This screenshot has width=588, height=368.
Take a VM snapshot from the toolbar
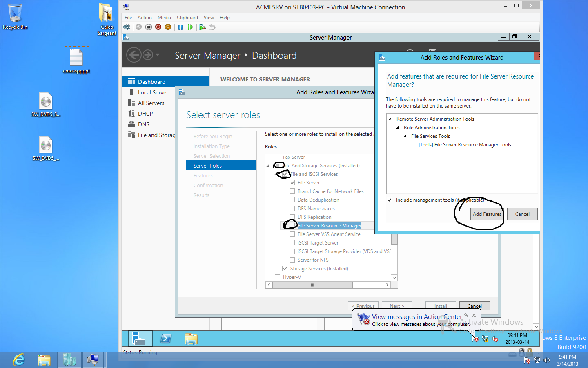click(203, 27)
